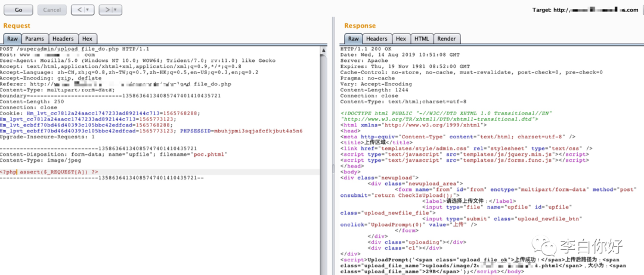This screenshot has height=275, width=644.
Task: Click the Server: Apache response line
Action: 364,60
